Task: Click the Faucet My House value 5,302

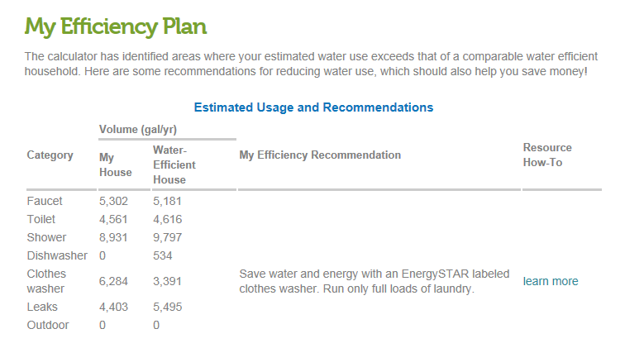Action: pyautogui.click(x=115, y=201)
